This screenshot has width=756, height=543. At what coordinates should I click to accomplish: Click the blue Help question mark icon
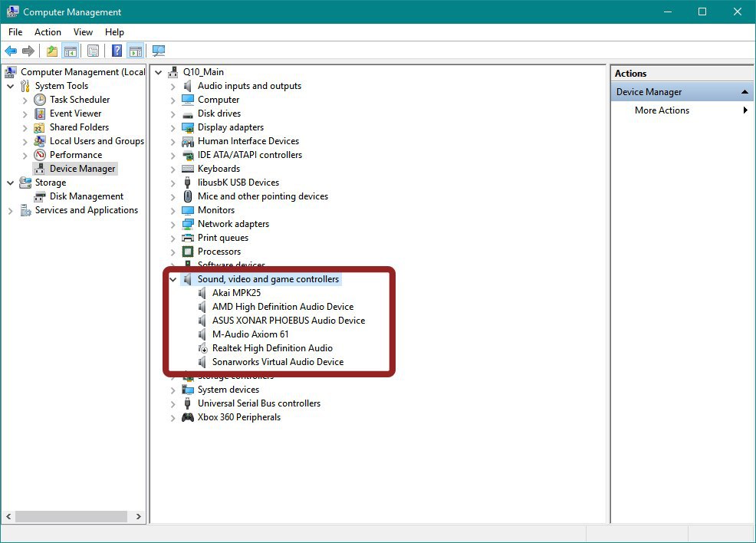coord(117,51)
